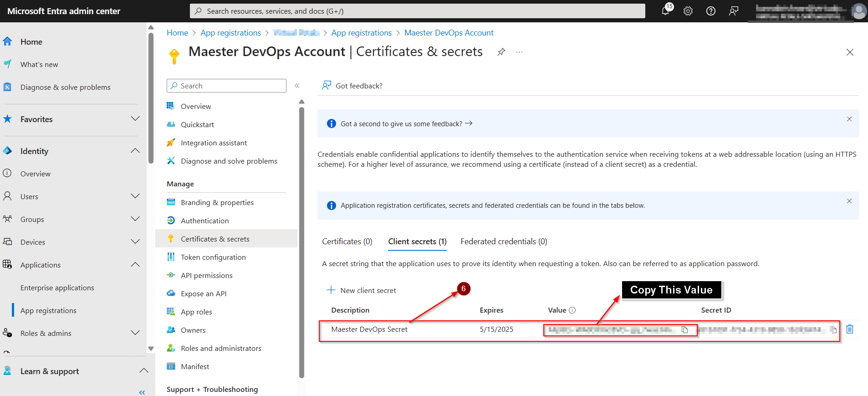Screen dimensions: 868x396
Task: Expand the Devices section
Action: click(x=135, y=242)
